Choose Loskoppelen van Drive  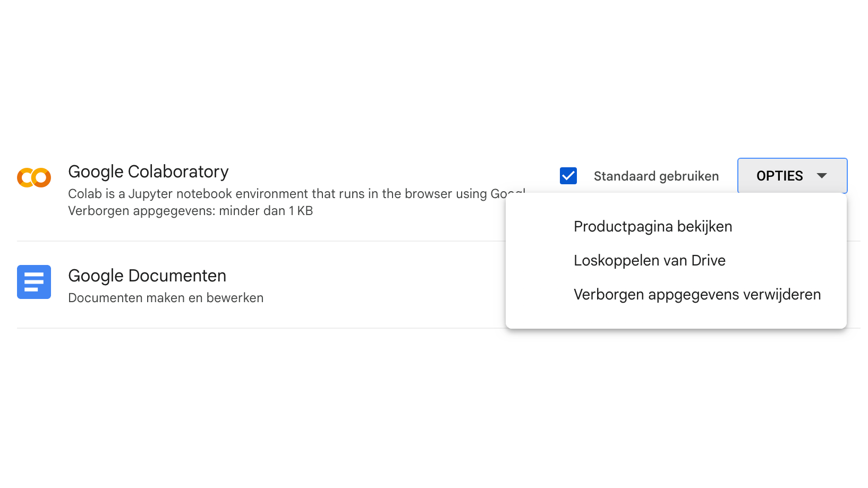[x=649, y=261]
